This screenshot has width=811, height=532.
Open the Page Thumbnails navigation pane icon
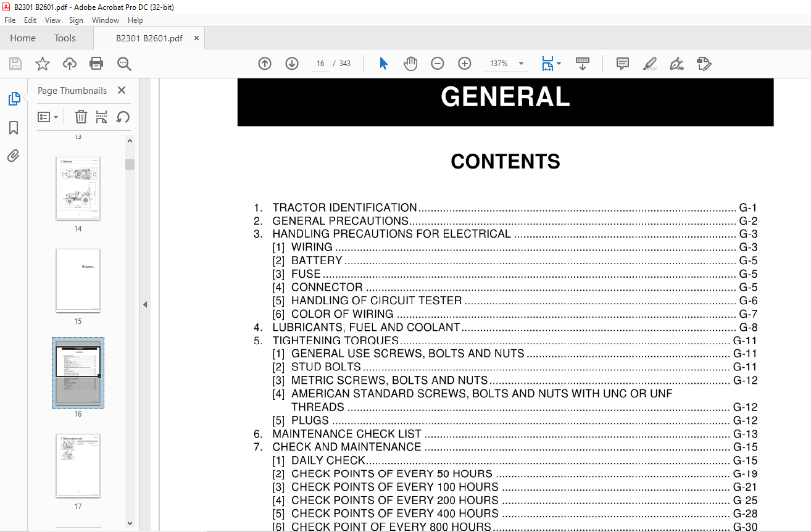[14, 99]
